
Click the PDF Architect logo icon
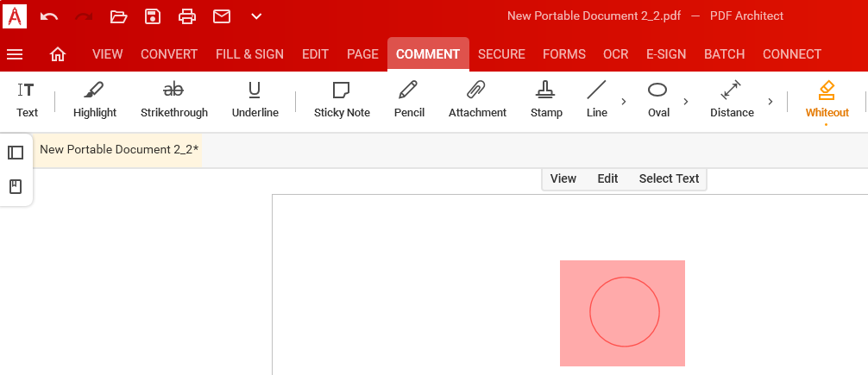coord(15,16)
